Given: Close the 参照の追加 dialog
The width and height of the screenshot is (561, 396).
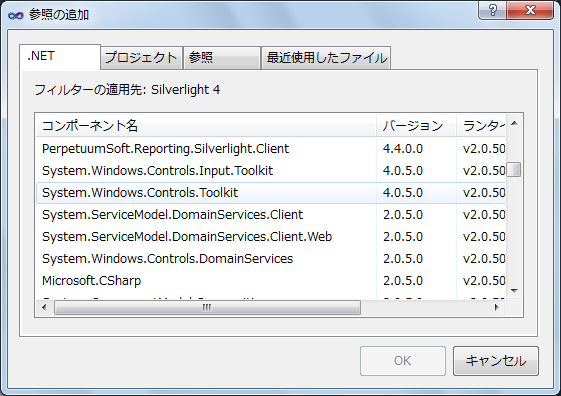Looking at the screenshot, I should [x=530, y=10].
